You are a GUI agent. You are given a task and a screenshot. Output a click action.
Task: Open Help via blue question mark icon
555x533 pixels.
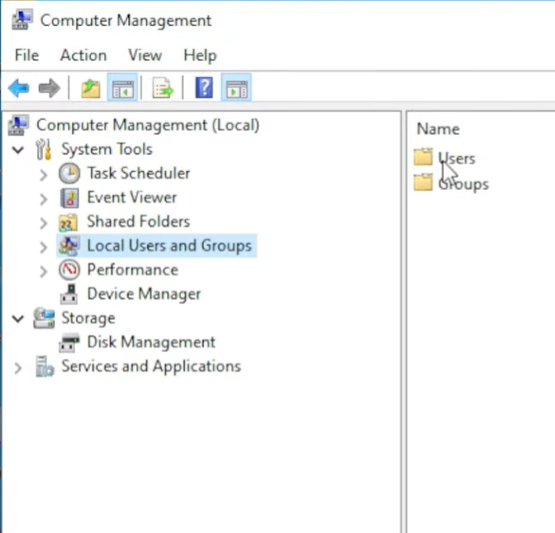[x=204, y=88]
